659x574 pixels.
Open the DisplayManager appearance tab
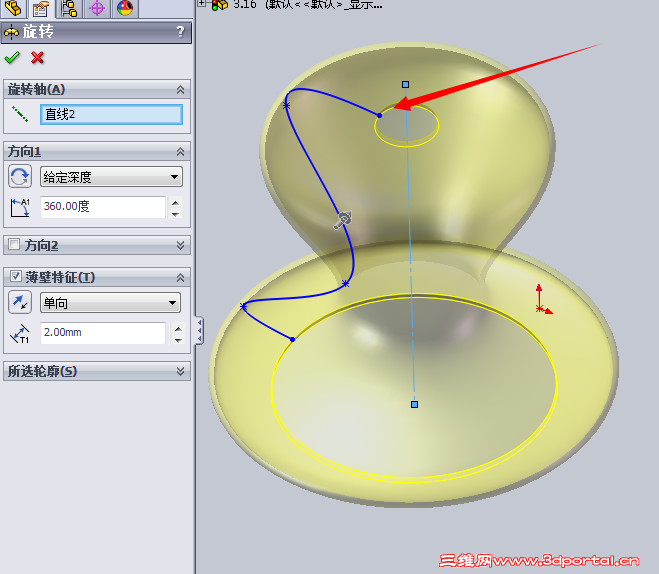[x=125, y=8]
